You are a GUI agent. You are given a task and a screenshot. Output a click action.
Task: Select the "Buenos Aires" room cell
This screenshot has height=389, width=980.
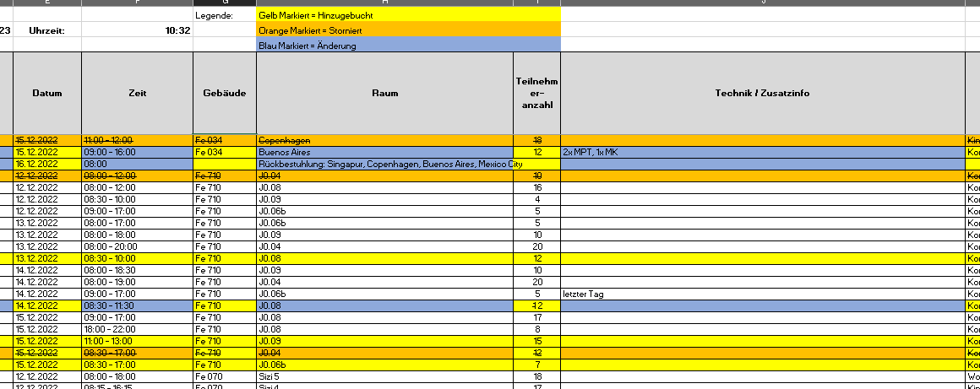384,152
